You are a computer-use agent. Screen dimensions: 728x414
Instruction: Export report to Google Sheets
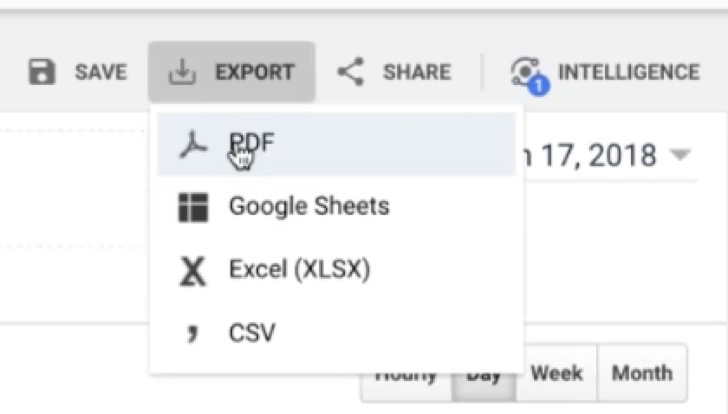tap(309, 207)
